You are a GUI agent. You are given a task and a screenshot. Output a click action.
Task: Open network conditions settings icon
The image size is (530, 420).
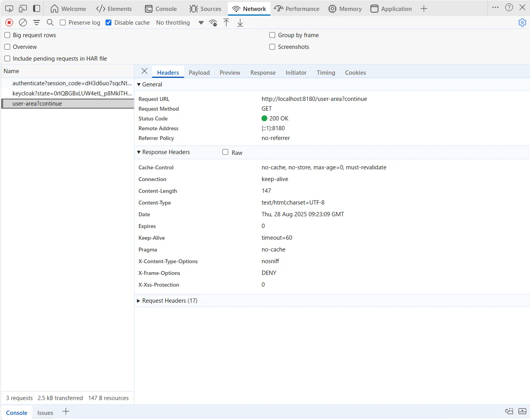(213, 23)
